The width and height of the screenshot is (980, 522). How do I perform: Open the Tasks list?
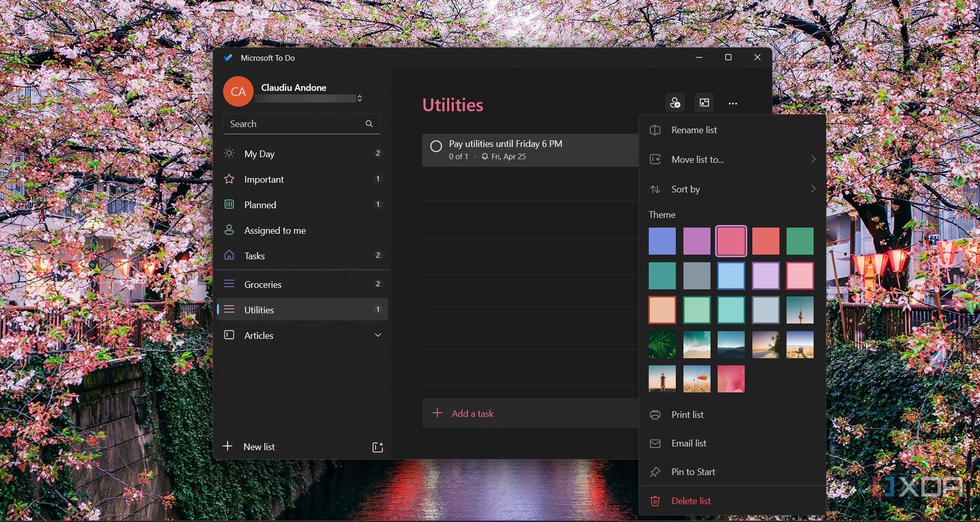(x=303, y=256)
